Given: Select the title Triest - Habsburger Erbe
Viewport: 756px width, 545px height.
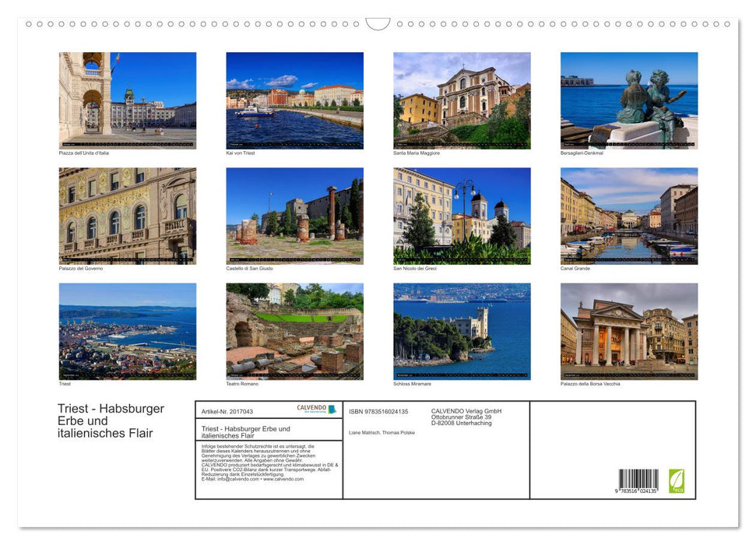Looking at the screenshot, I should tap(110, 420).
